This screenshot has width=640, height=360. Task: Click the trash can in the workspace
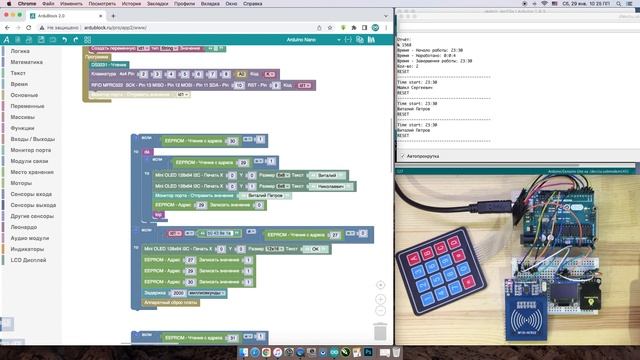pyautogui.click(x=380, y=331)
